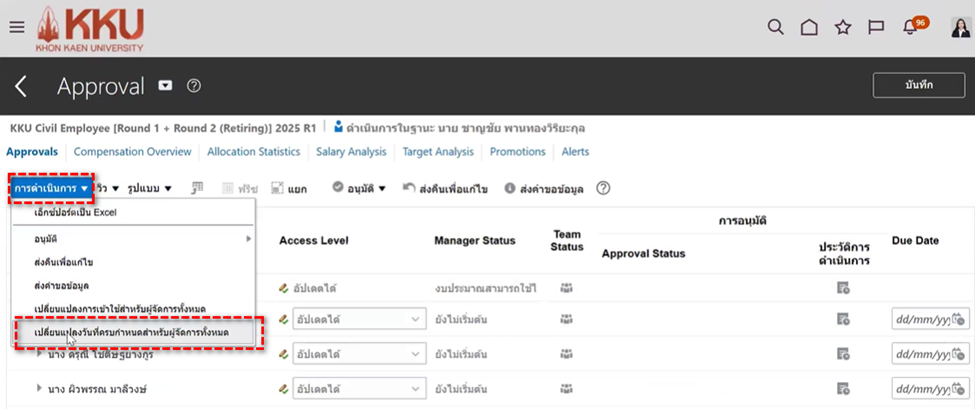The height and width of the screenshot is (409, 975).
Task: Switch to Compensation Overview tab
Action: (x=132, y=152)
